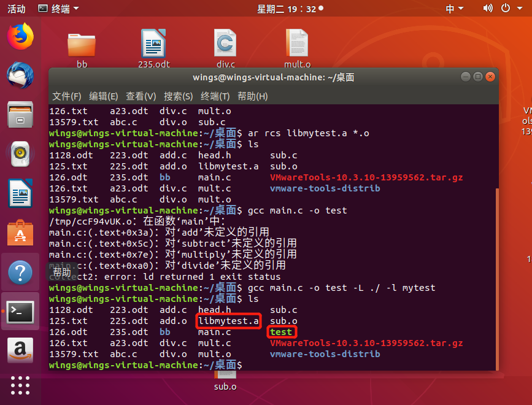Screen dimensions: 532x405
Task: Open the CD/media player icon in dock
Action: [x=20, y=153]
